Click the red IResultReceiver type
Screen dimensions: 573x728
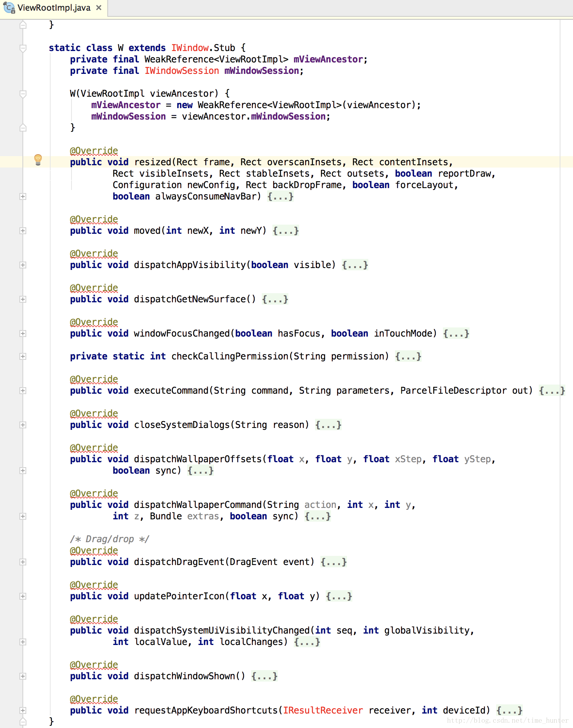(x=323, y=710)
